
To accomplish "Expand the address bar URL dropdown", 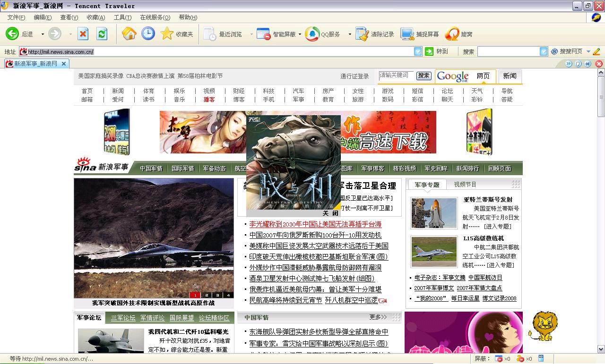I will [418, 51].
